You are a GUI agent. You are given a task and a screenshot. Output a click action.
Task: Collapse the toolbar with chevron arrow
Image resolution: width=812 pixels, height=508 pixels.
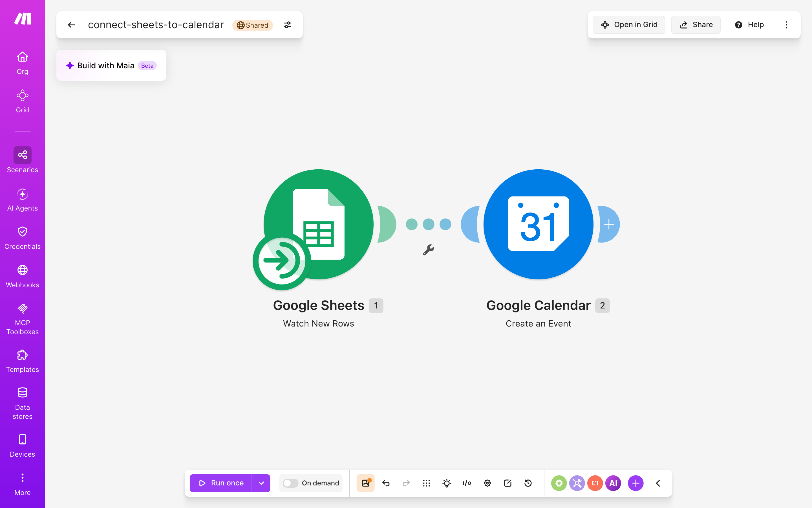tap(658, 483)
